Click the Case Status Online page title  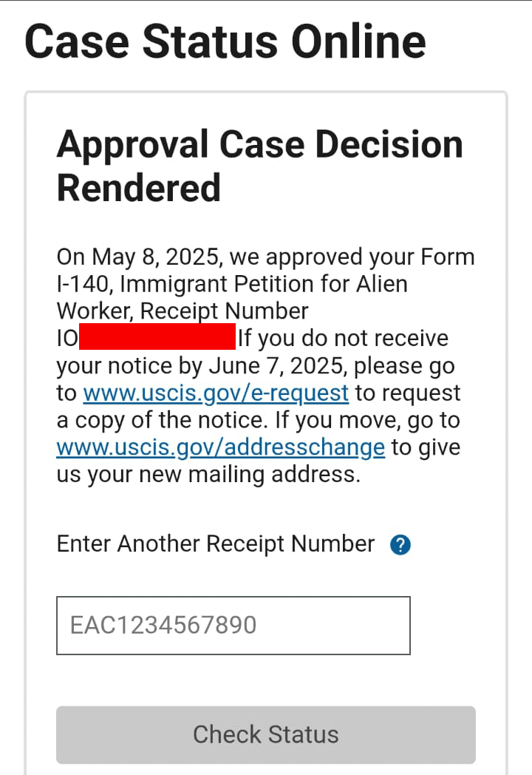coord(225,41)
